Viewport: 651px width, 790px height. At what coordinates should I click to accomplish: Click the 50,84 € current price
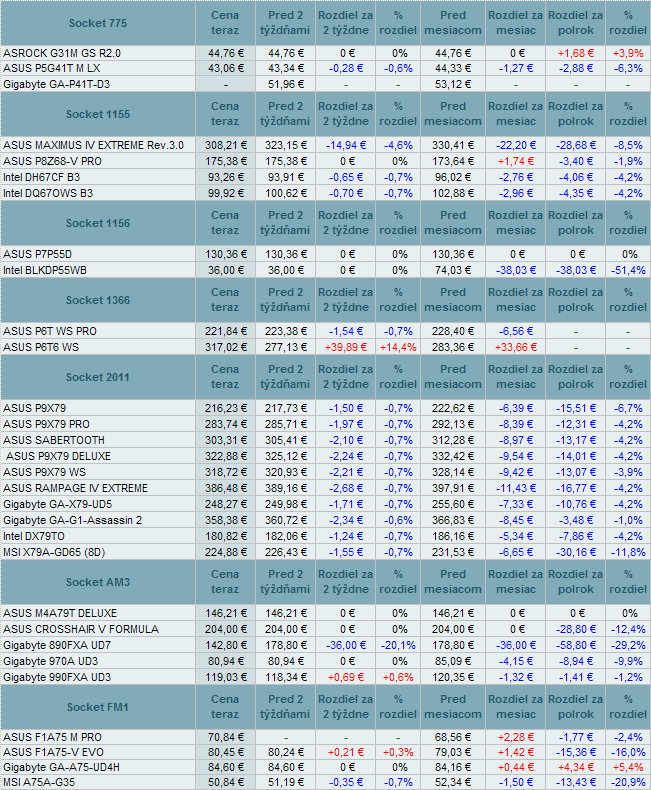point(226,783)
